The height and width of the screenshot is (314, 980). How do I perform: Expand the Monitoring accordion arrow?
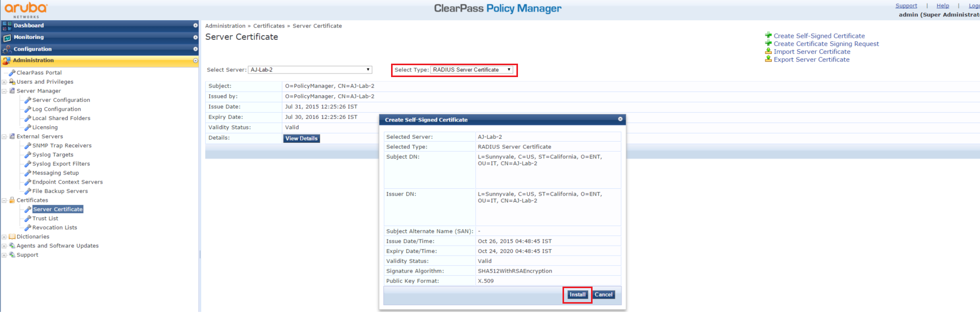(195, 37)
